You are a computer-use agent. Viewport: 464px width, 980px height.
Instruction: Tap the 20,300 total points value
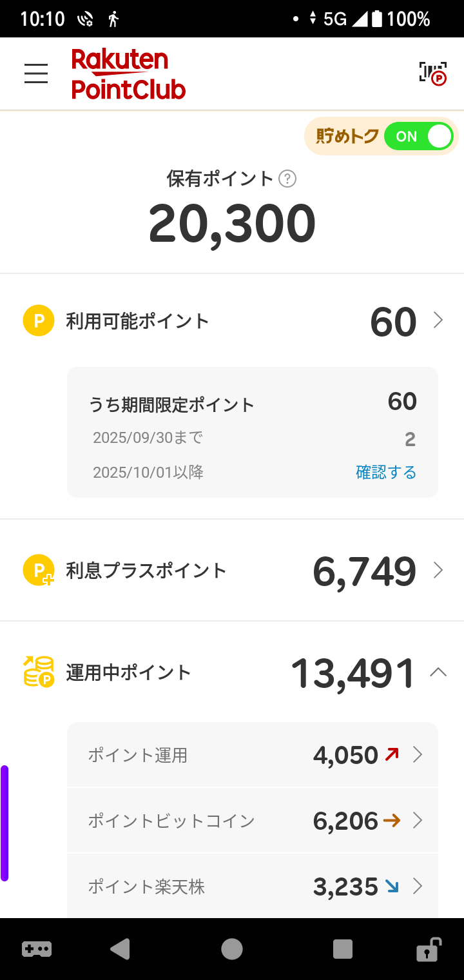coord(232,224)
